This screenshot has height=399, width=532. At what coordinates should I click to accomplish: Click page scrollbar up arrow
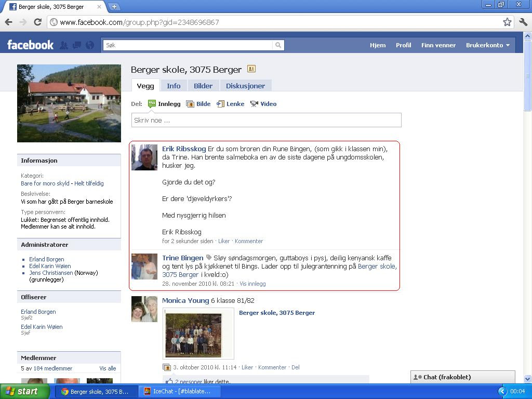point(528,36)
